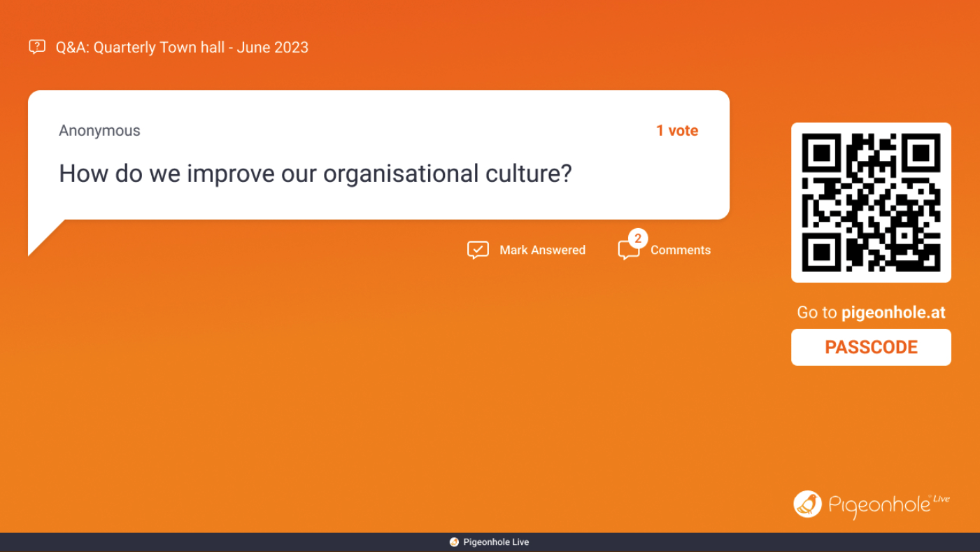This screenshot has height=552, width=980.
Task: Select the 'Anonymous' author label
Action: pos(99,131)
